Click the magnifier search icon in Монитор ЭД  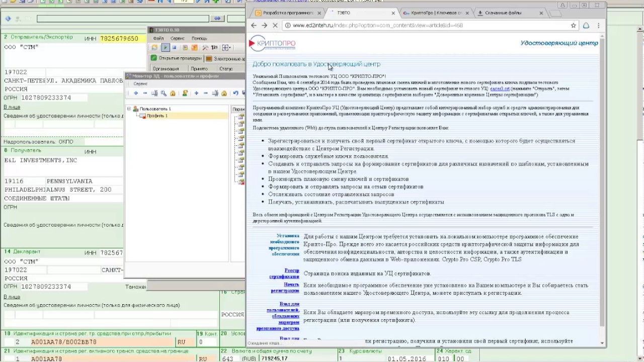[164, 93]
